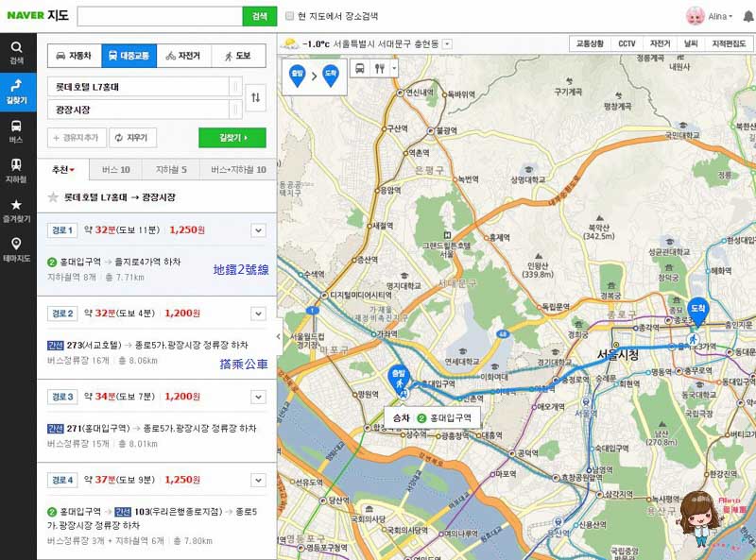Click the handle beside 광장시장 destination field
Viewport: 756px width, 560px height.
coord(235,110)
